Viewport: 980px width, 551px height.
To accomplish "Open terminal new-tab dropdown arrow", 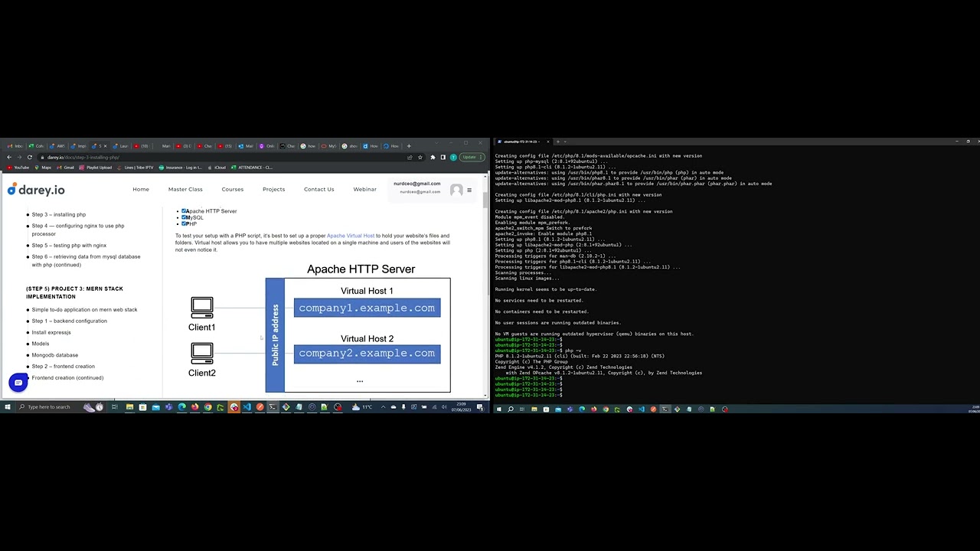I will [x=566, y=142].
